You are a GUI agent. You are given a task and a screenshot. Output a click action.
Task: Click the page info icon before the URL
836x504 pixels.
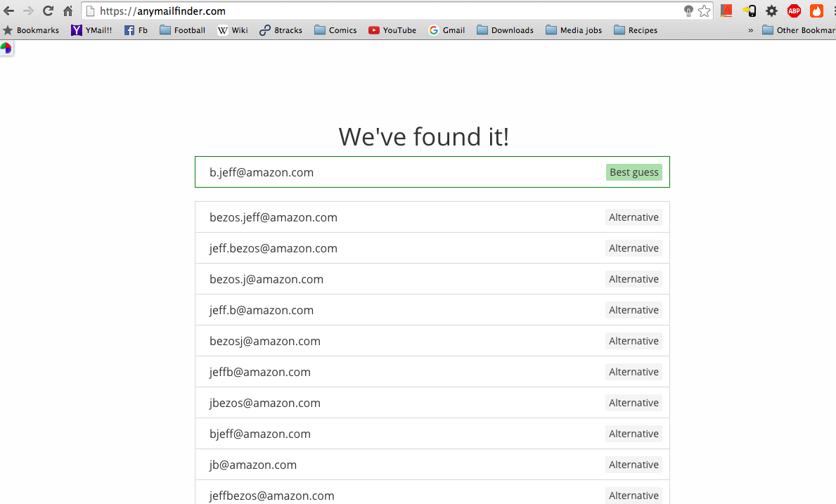[91, 11]
